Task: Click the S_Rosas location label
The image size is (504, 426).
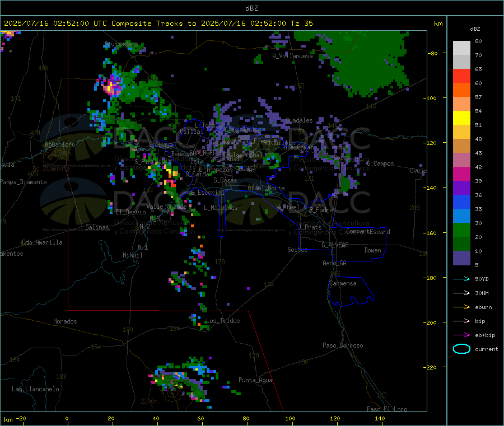Action: coord(225,181)
